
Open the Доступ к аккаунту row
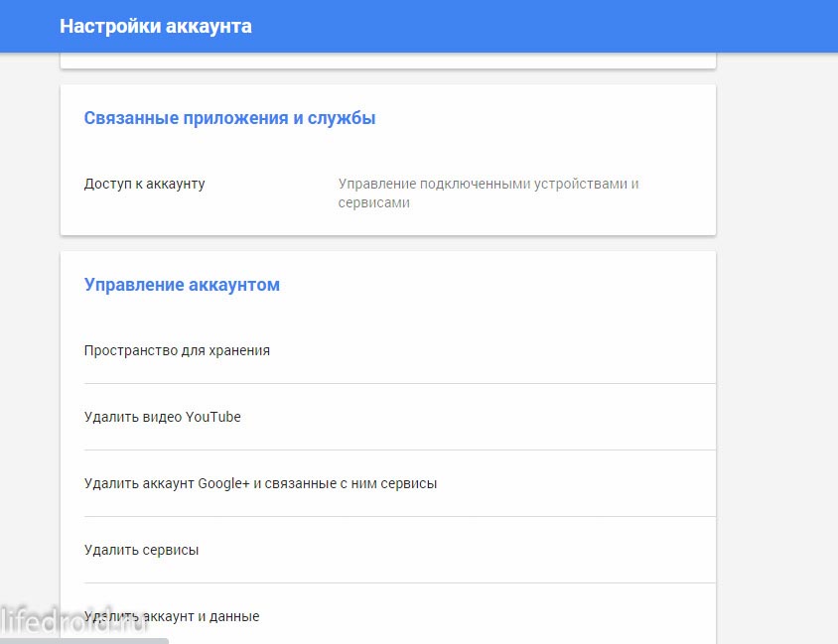[388, 193]
